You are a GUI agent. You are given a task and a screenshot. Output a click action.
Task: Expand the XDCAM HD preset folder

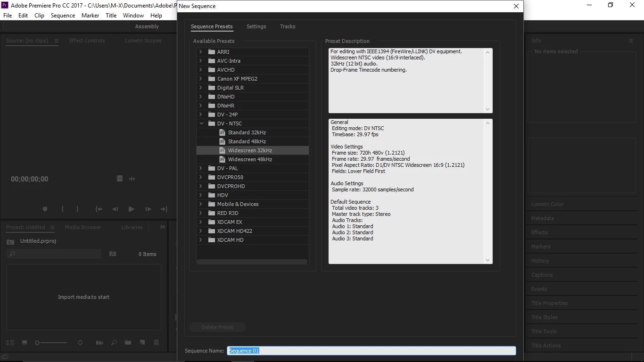click(x=201, y=240)
